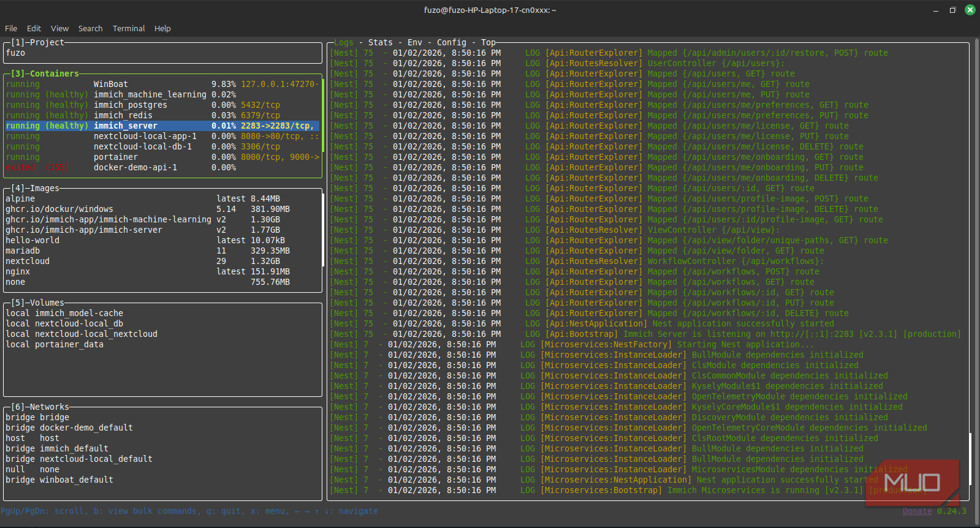The width and height of the screenshot is (980, 528).
Task: Select the winboat_default network
Action: [162, 480]
